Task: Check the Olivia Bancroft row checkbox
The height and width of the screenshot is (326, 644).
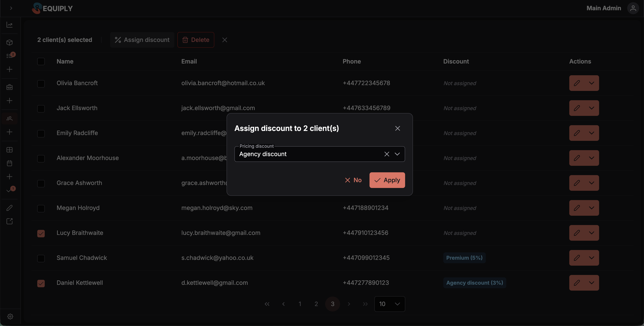Action: (x=41, y=83)
